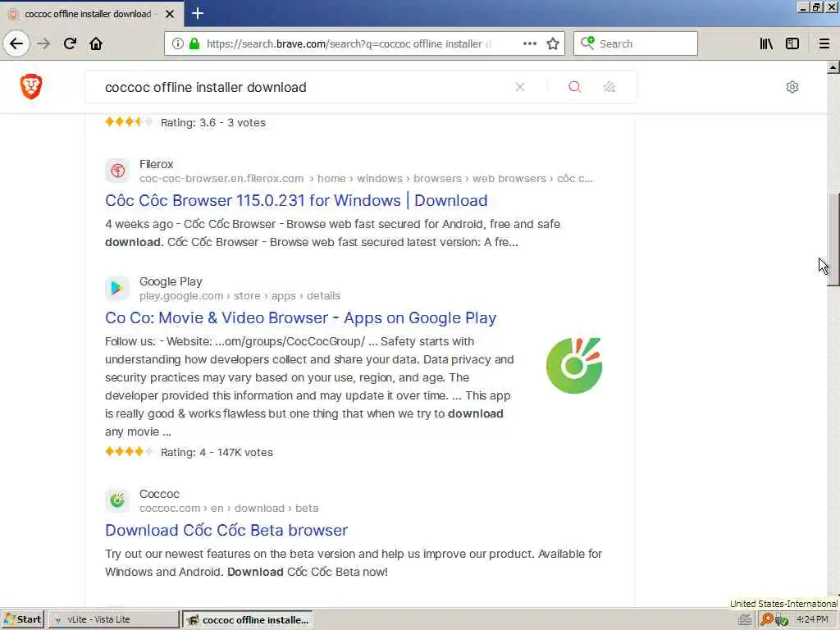Open the Windows Start menu

point(22,619)
